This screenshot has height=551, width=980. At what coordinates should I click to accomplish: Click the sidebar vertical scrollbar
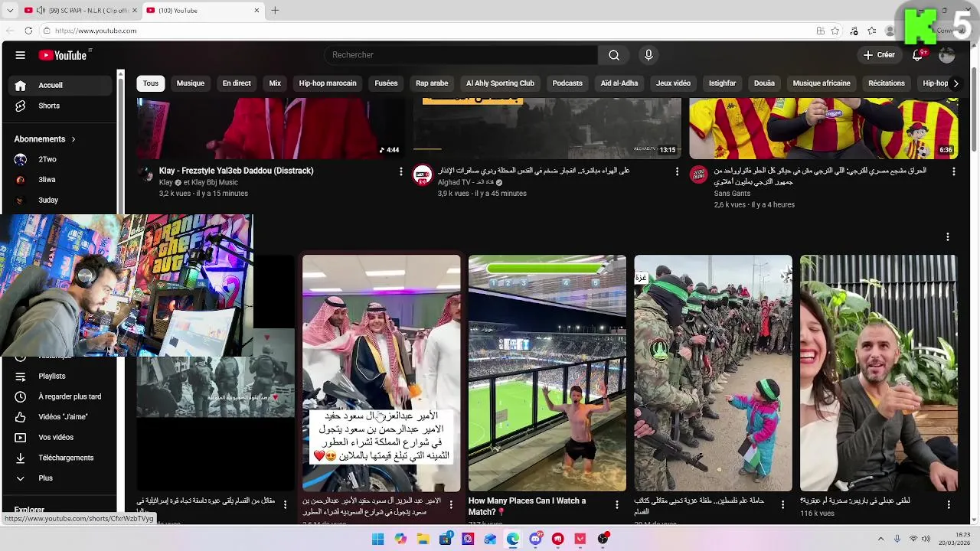pos(120,145)
